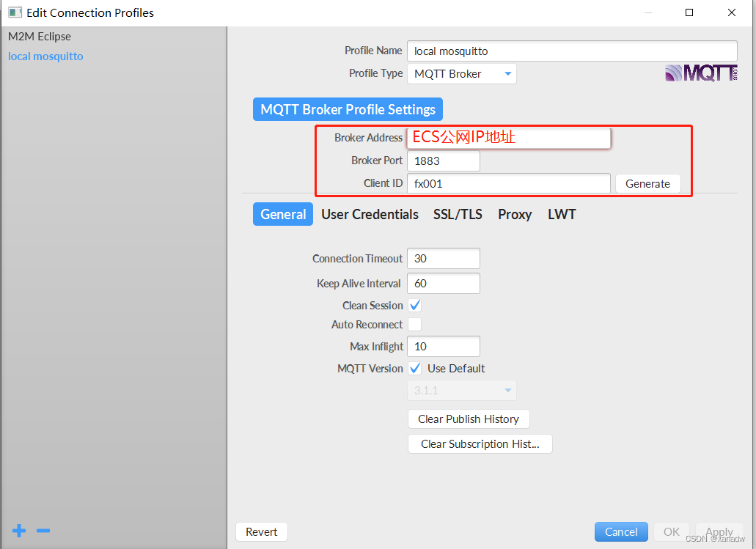Screen dimensions: 756x549
Task: Apply the profile settings
Action: (719, 531)
